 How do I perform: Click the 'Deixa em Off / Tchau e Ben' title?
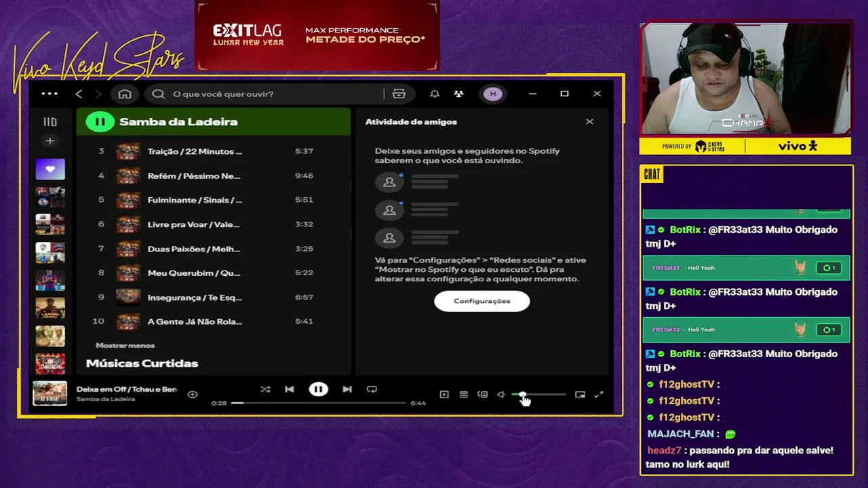point(127,389)
